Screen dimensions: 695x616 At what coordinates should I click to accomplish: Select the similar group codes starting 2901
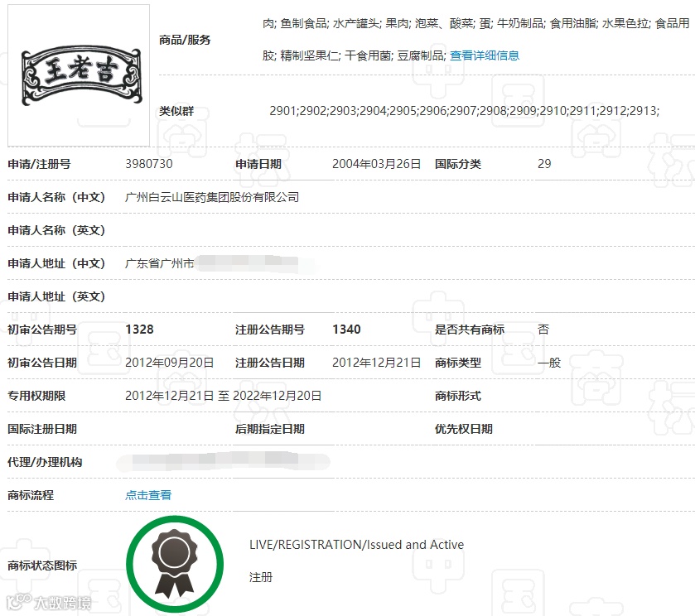[x=465, y=111]
